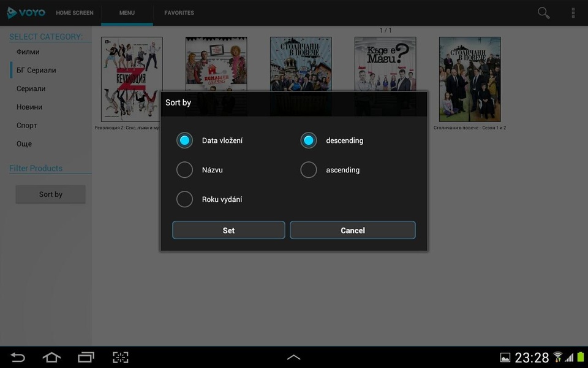Screen dimensions: 588x368
Task: Click the Sort by dialog title
Action: (178, 102)
